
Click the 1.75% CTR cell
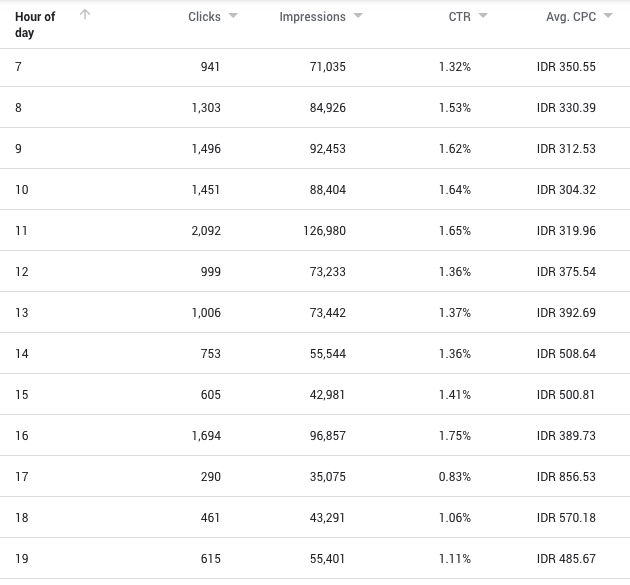[455, 436]
